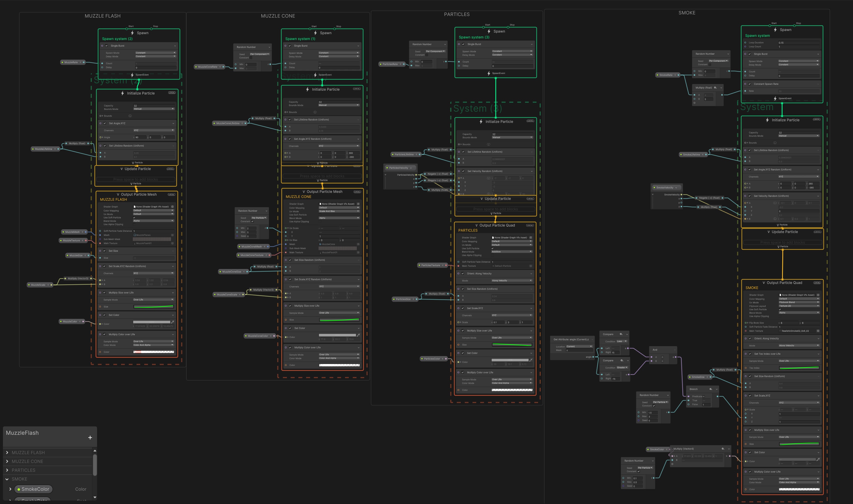The height and width of the screenshot is (504, 853).
Task: Select the ParticlesRate property node
Action: (392, 64)
